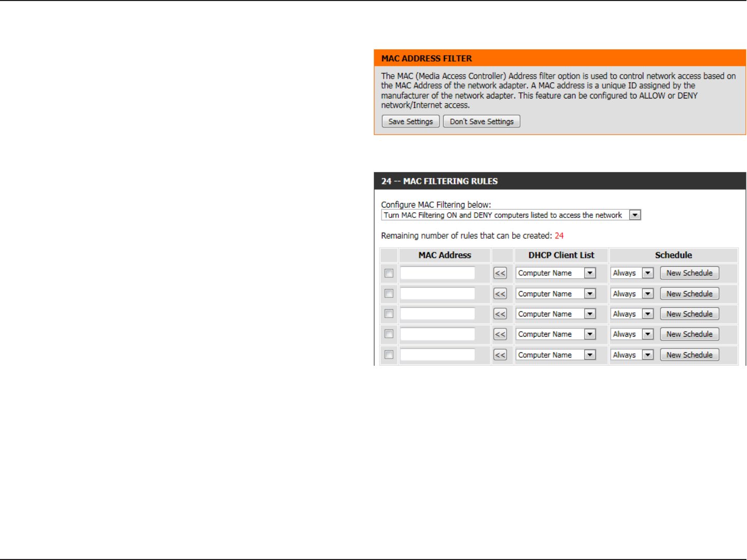Click the Save Settings button
747x560 pixels.
(411, 121)
